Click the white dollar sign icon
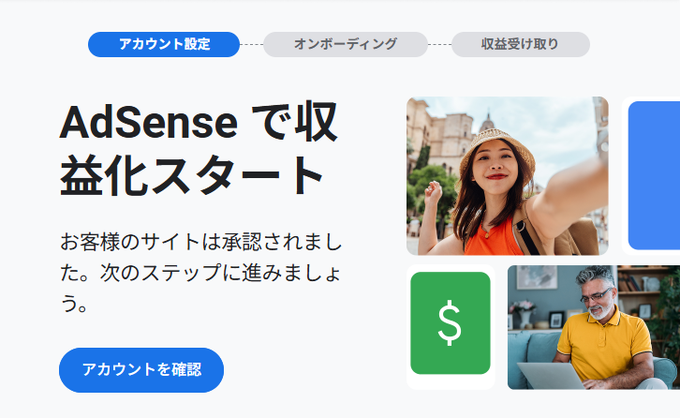Image resolution: width=680 pixels, height=418 pixels. click(x=450, y=323)
